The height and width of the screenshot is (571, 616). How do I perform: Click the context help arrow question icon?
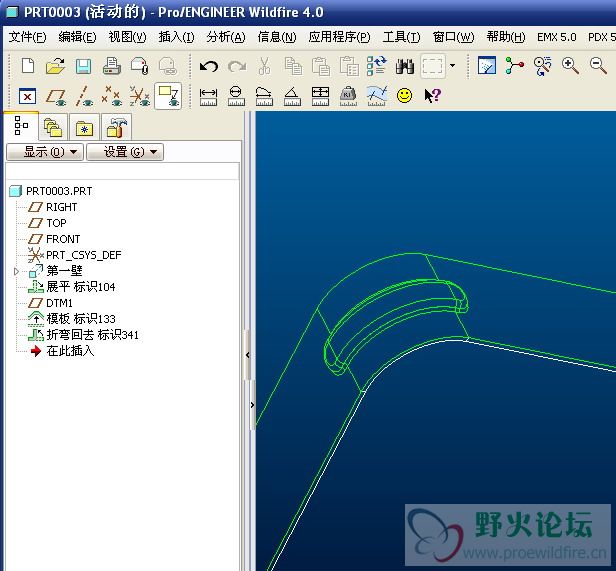pyautogui.click(x=433, y=95)
